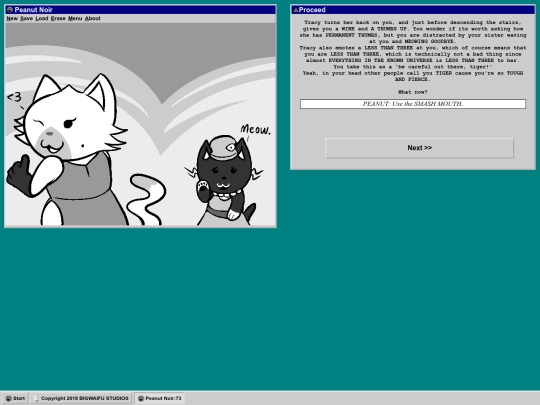Open the New menu in Peanut Noir

tap(12, 19)
